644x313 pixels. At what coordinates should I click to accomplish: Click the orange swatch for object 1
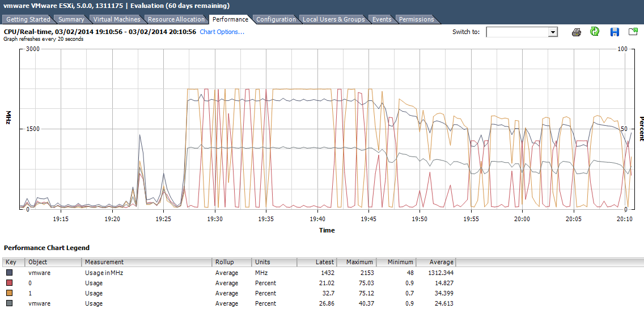(x=9, y=293)
